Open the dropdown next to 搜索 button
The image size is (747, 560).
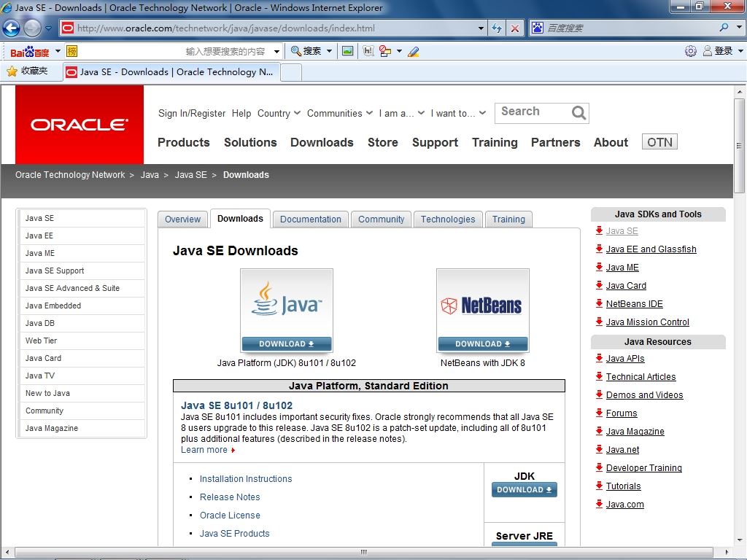tap(329, 51)
